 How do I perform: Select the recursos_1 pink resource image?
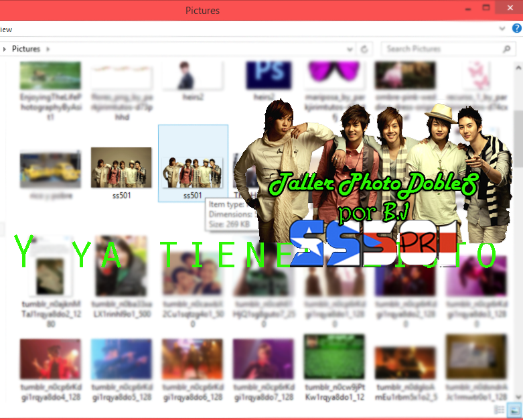477,86
